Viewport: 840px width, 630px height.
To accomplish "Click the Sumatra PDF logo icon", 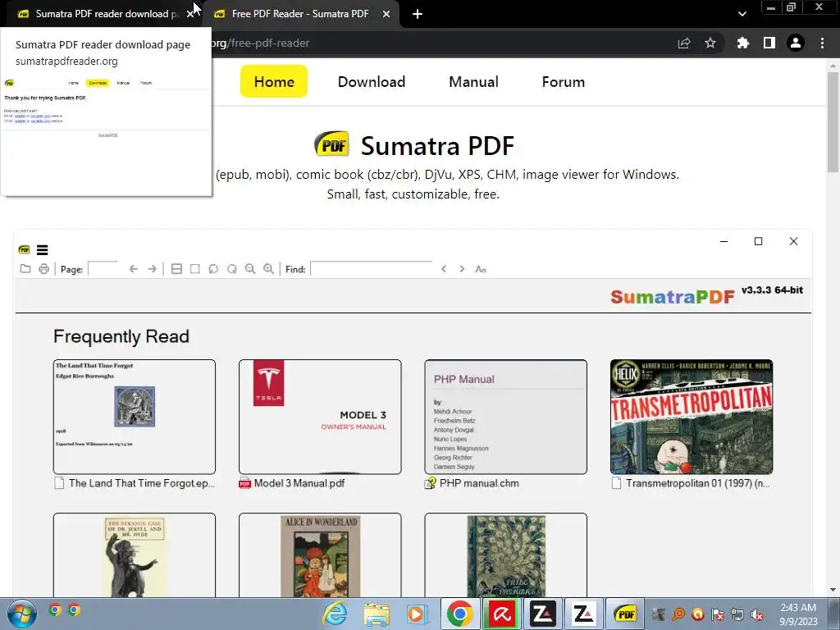I will [331, 144].
